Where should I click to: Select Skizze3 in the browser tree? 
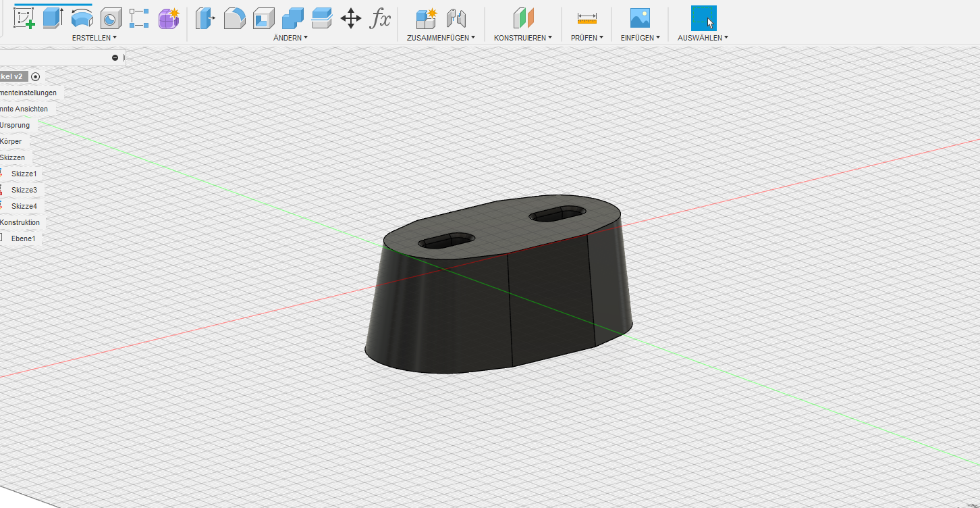click(24, 190)
